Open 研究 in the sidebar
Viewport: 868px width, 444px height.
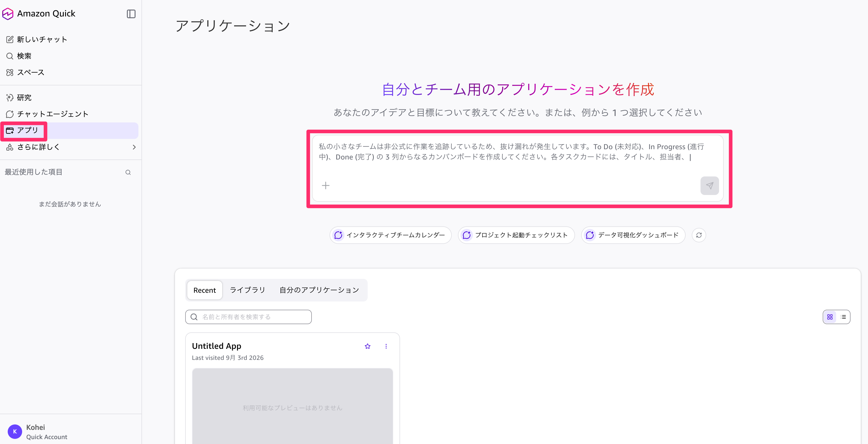19,98
